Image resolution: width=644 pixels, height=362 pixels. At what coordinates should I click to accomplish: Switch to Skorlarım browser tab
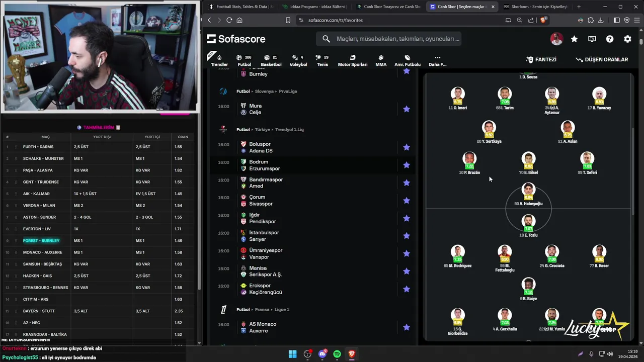tap(535, 7)
